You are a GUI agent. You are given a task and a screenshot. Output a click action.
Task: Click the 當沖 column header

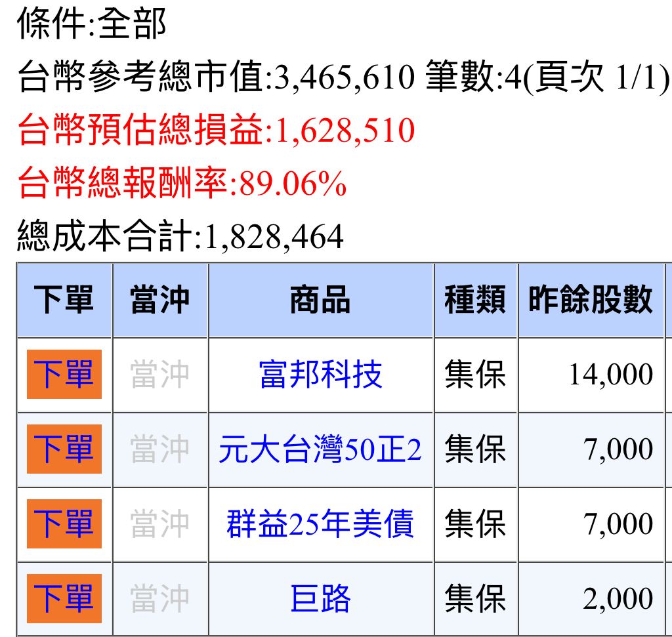coord(159,300)
